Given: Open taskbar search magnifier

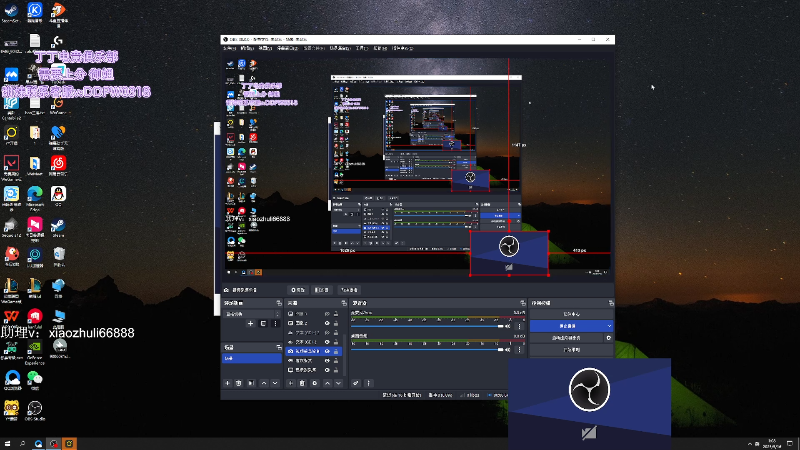Looking at the screenshot, I should pyautogui.click(x=22, y=444).
